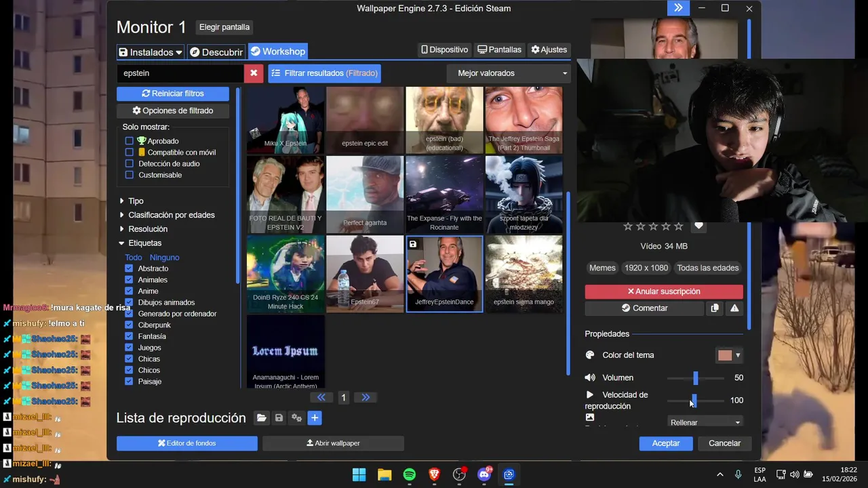This screenshot has height=488, width=868.
Task: Open the playlist folder icon
Action: (262, 418)
